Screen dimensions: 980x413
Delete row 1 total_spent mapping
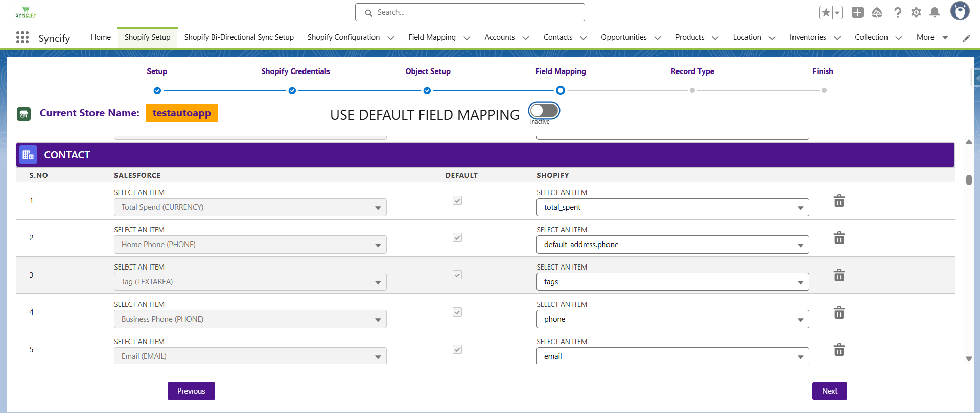point(839,201)
